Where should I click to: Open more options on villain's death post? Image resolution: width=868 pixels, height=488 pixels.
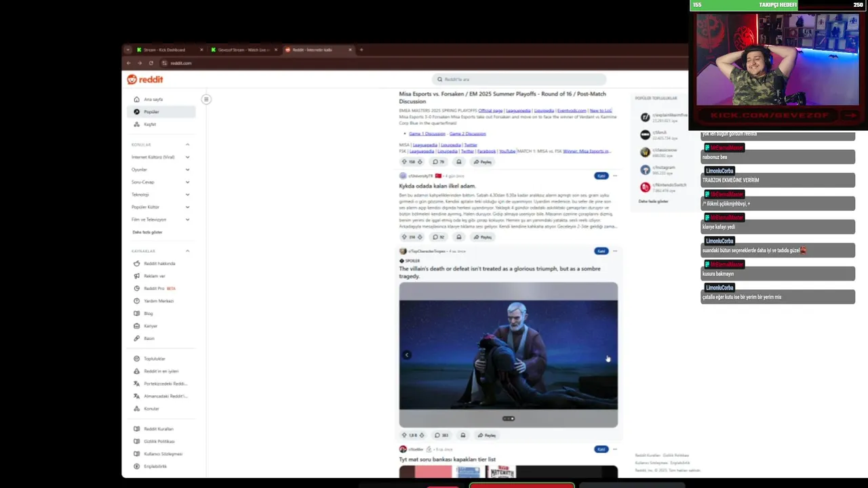[x=615, y=251]
